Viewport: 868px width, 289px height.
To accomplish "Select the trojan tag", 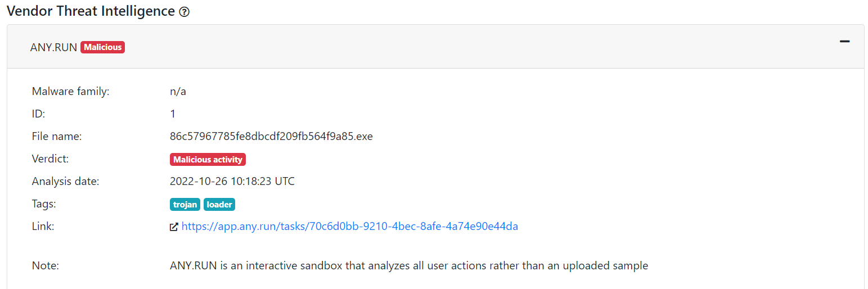I will click(185, 205).
